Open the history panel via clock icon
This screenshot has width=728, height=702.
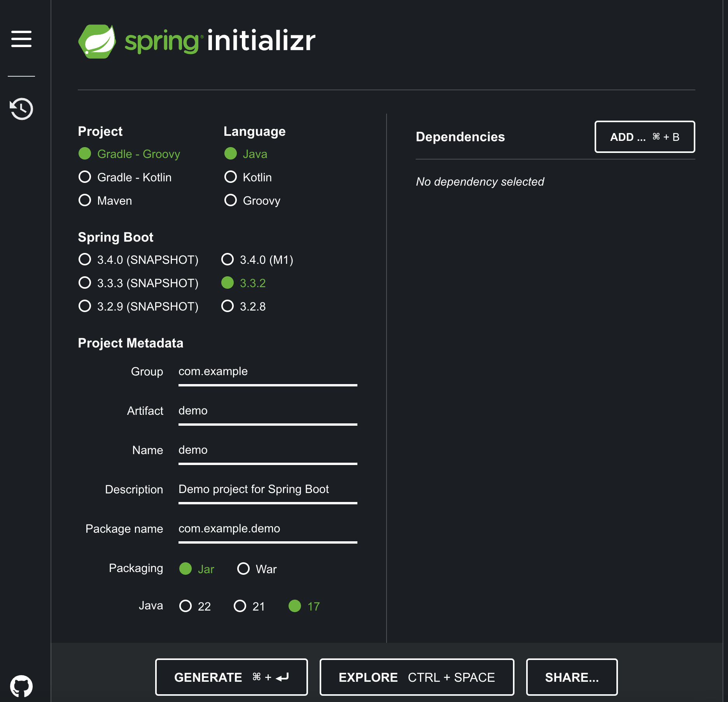21,109
